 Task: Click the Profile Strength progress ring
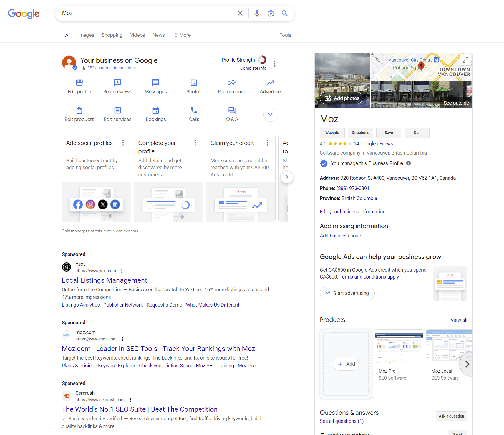262,60
